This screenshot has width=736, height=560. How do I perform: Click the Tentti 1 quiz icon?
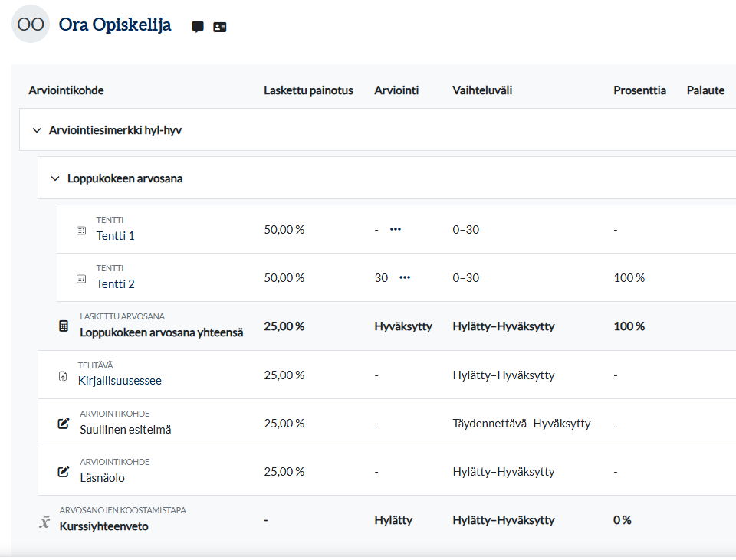(x=81, y=230)
